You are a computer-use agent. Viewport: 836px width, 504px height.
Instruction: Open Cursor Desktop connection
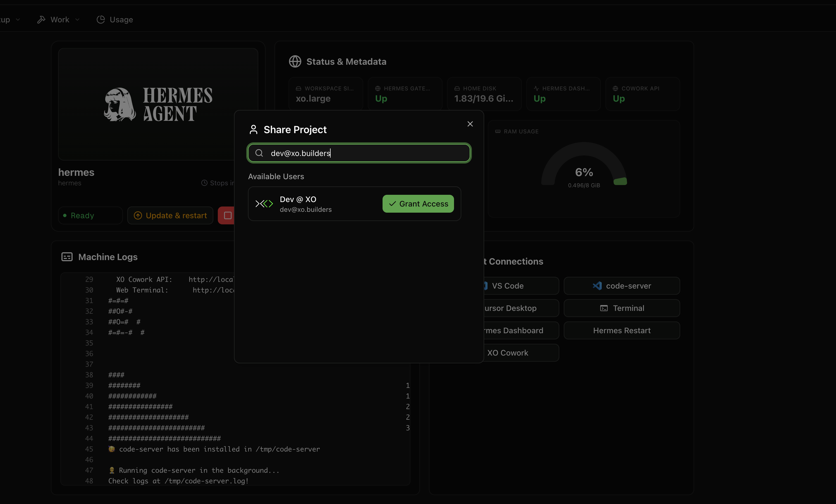pos(521,308)
